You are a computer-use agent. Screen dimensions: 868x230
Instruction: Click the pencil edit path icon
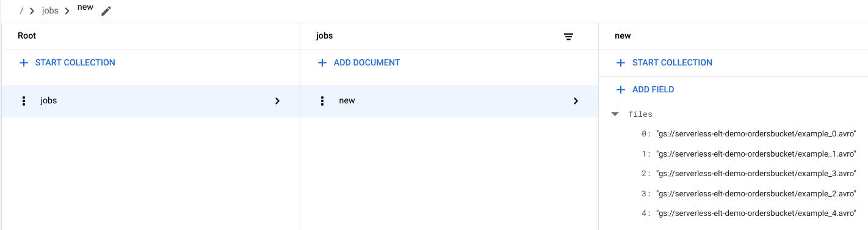pyautogui.click(x=106, y=11)
